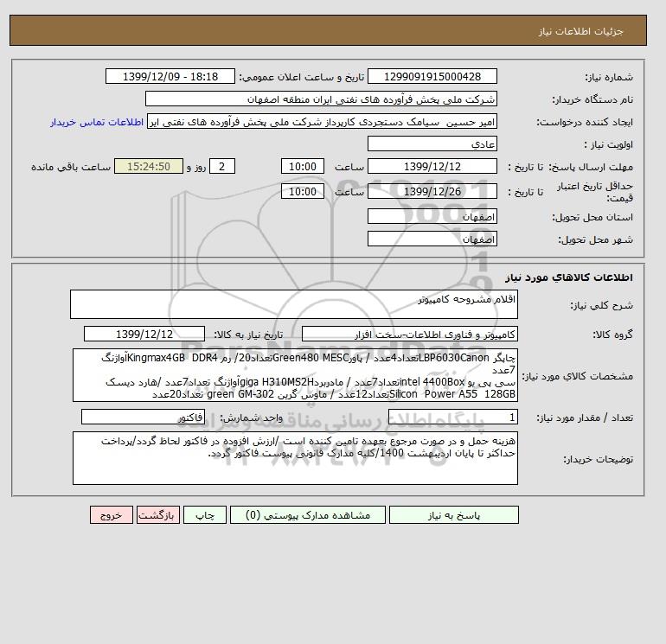Click the مهلت ارسال پاسخ label
The image size is (666, 644).
[592, 167]
